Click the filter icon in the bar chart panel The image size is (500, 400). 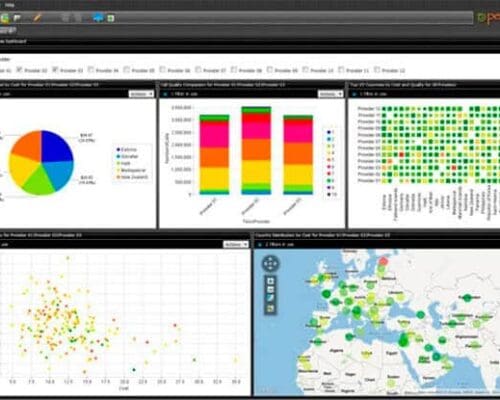[165, 94]
